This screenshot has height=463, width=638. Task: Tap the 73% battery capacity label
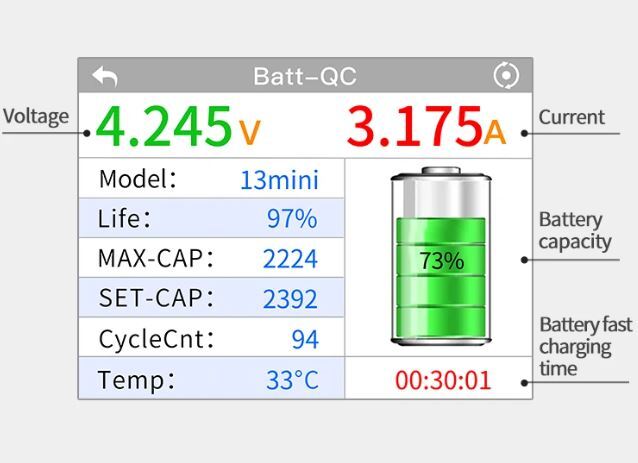click(441, 261)
